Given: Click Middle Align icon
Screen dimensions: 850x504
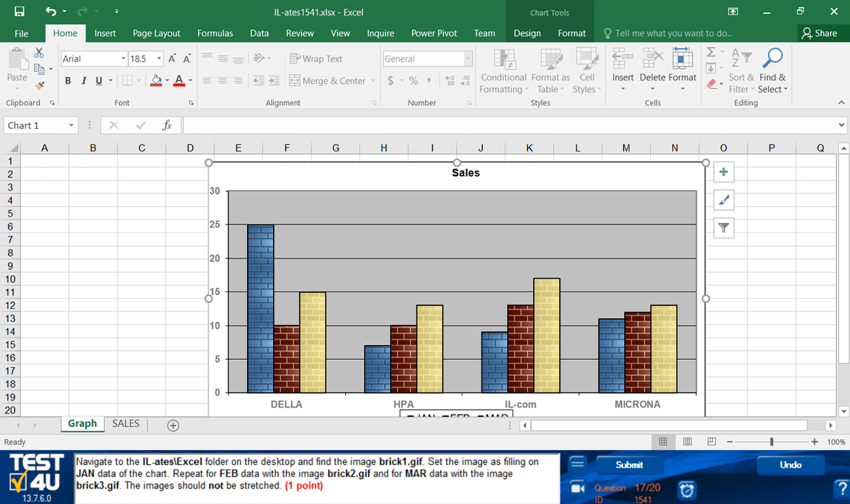Looking at the screenshot, I should pos(222,58).
